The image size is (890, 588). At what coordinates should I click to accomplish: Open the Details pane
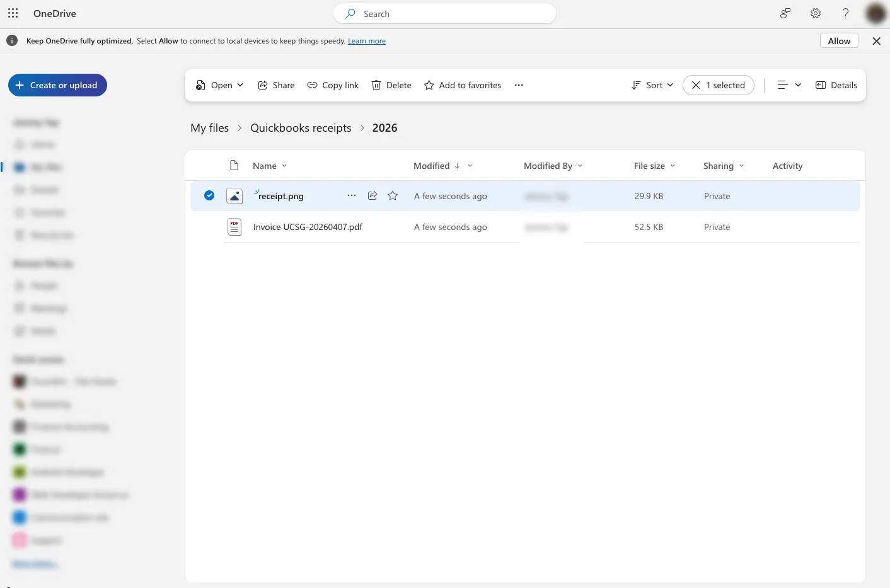[x=836, y=85]
